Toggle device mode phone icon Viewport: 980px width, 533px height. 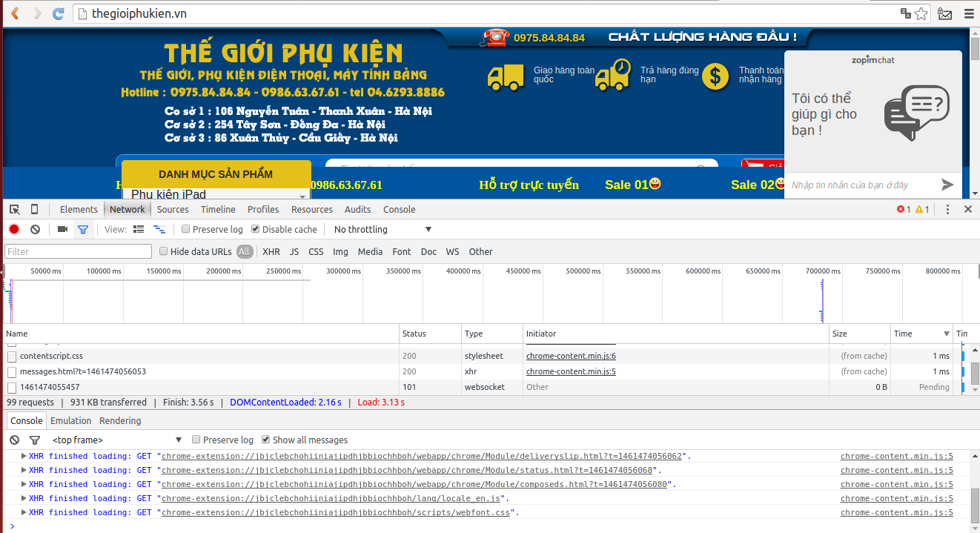coord(34,209)
